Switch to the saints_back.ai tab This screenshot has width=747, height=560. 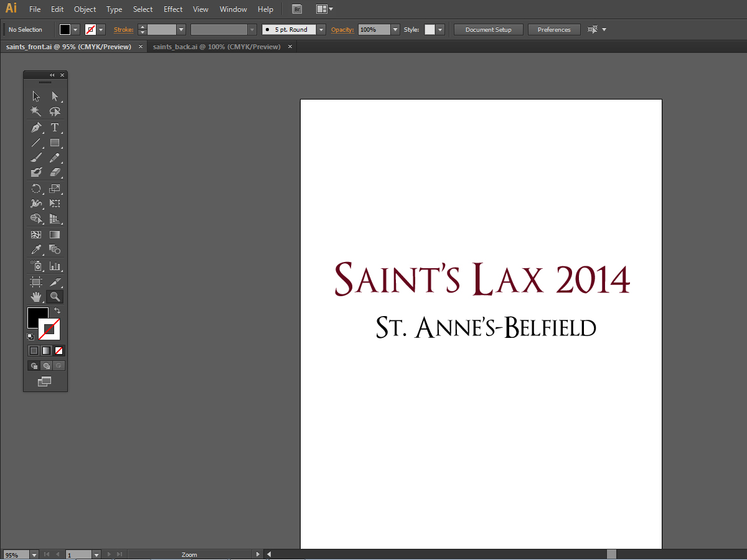[x=217, y=47]
